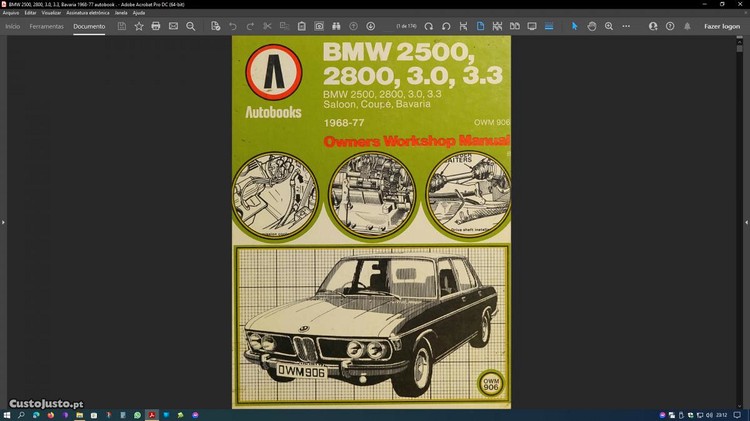Click the Fazer logon button
The image size is (750, 421).
point(721,26)
